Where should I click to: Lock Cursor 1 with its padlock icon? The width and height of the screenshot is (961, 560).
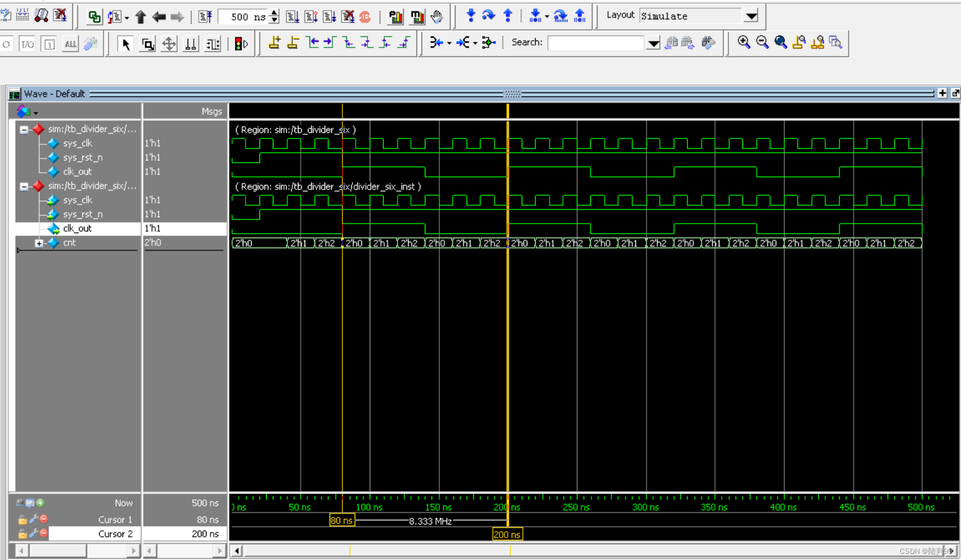(x=22, y=519)
